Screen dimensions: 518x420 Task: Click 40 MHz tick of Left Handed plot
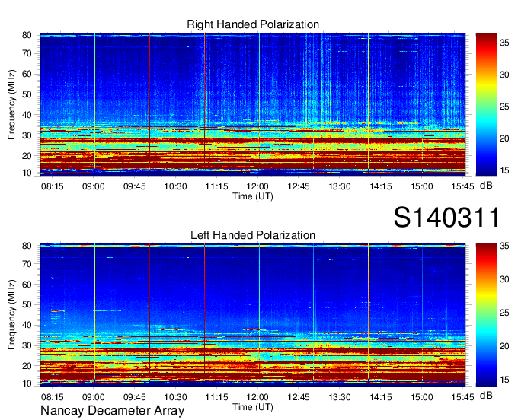pyautogui.click(x=27, y=325)
